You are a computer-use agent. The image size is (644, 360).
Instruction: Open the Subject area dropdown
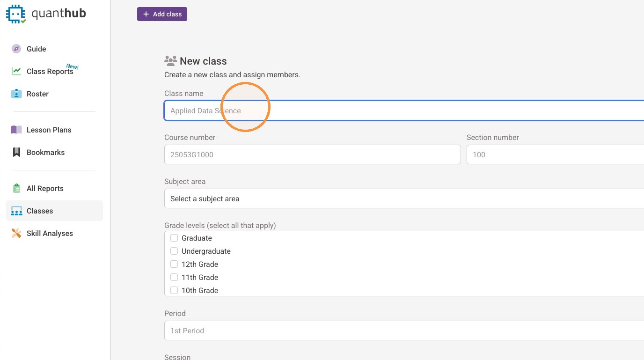(404, 198)
